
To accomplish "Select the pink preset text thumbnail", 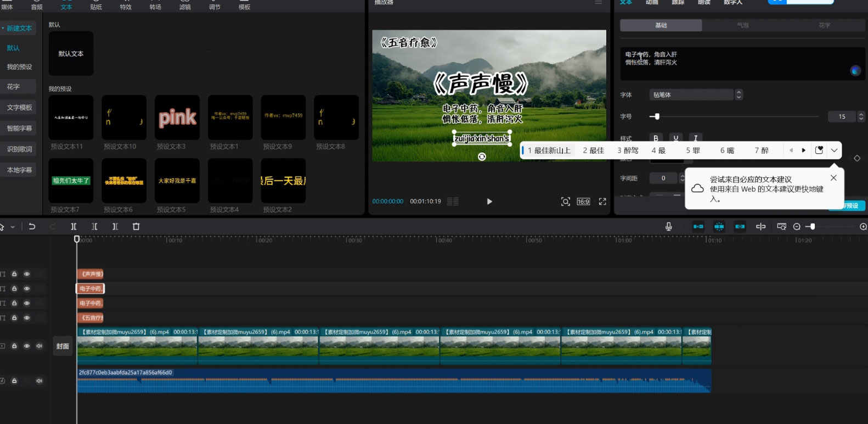I will point(177,118).
